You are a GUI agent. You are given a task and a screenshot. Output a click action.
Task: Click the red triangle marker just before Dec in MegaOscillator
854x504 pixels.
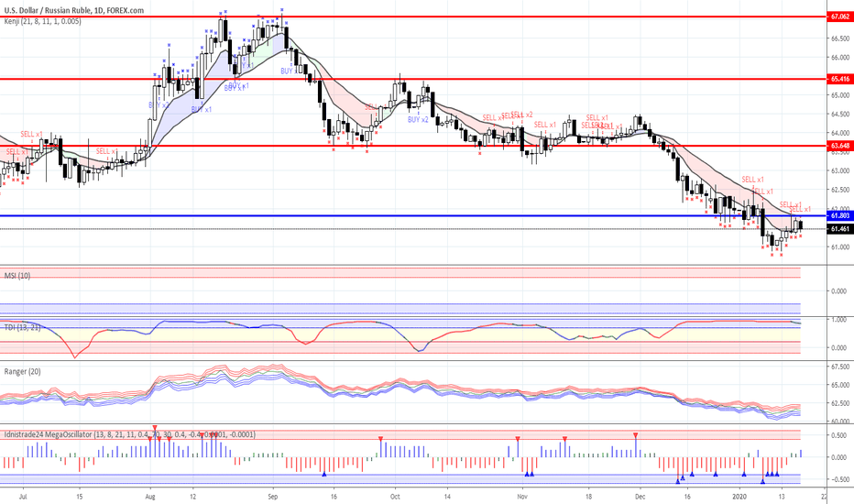click(635, 434)
